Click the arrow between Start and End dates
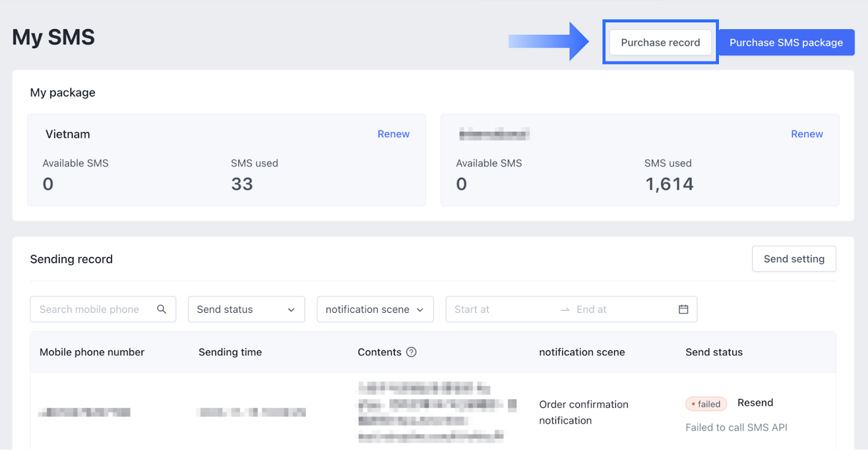868x450 pixels. pyautogui.click(x=565, y=310)
